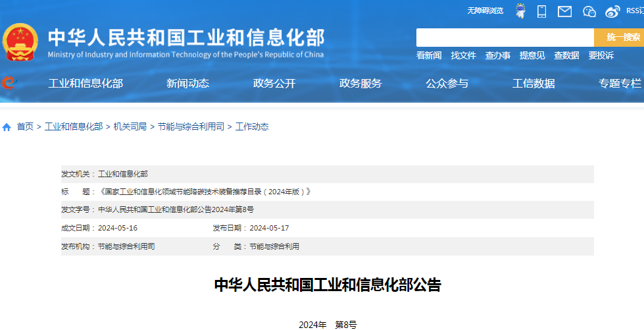The width and height of the screenshot is (644, 330).
Task: Click the red gear MIIT logo icon
Action: click(9, 83)
